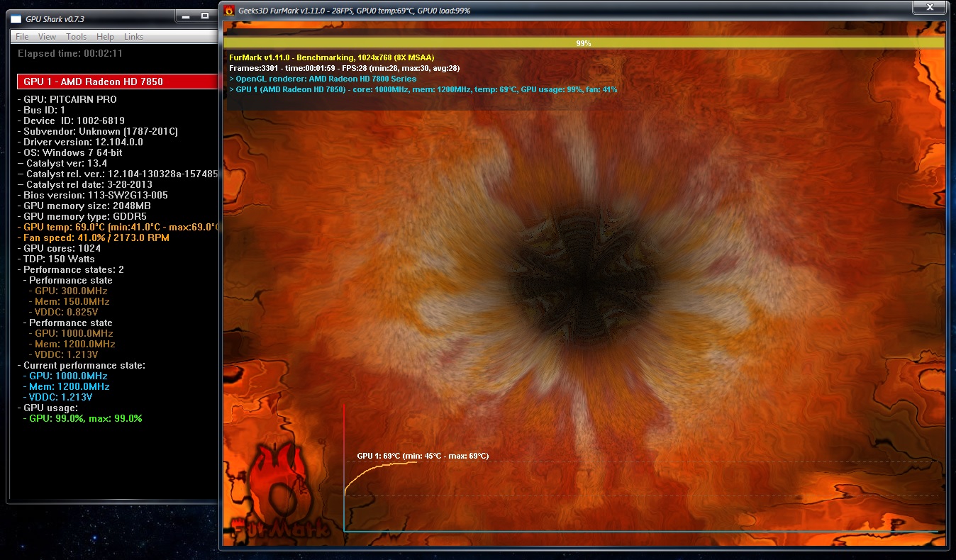Maximize the GPU Shark window
The height and width of the screenshot is (560, 956).
point(205,16)
